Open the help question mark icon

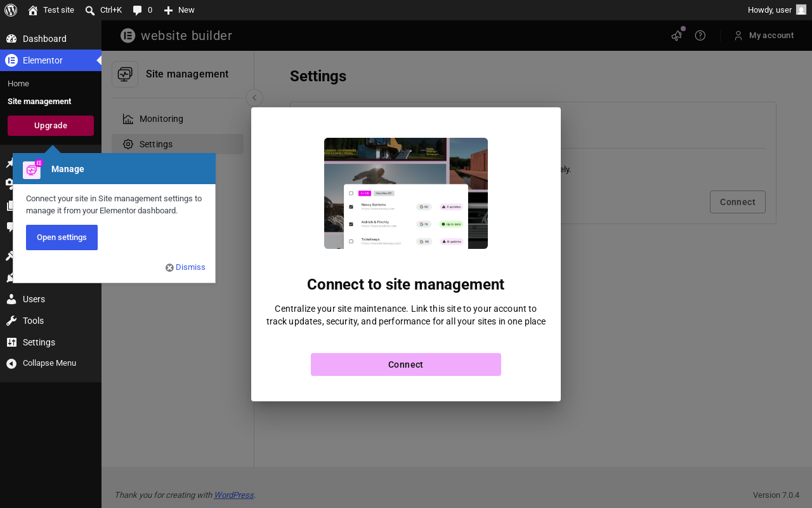[700, 36]
